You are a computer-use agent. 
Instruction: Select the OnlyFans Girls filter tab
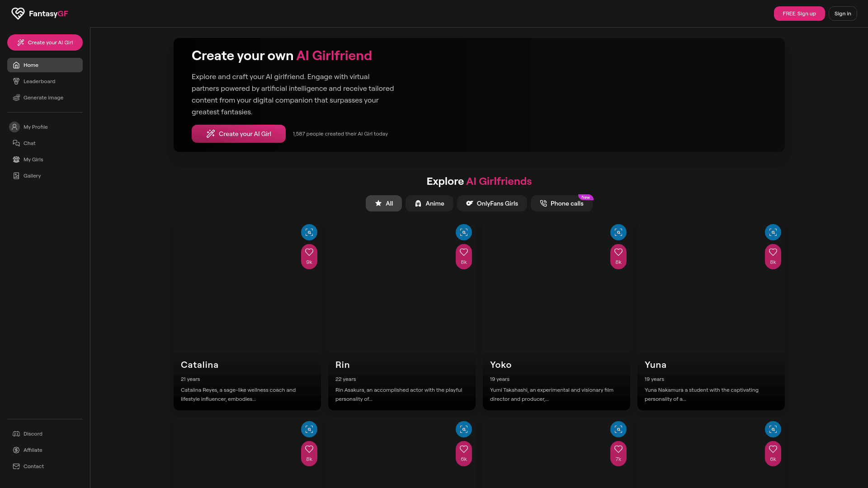tap(491, 203)
